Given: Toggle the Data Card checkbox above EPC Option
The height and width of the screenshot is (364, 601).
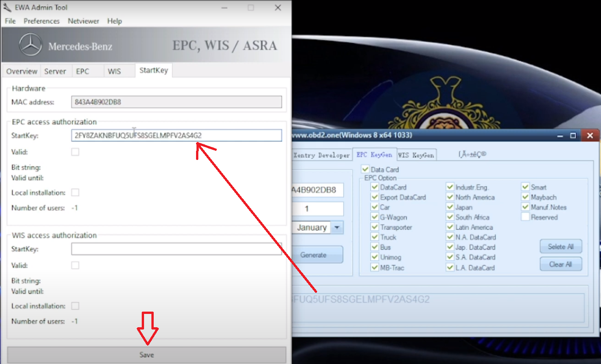Looking at the screenshot, I should [365, 169].
